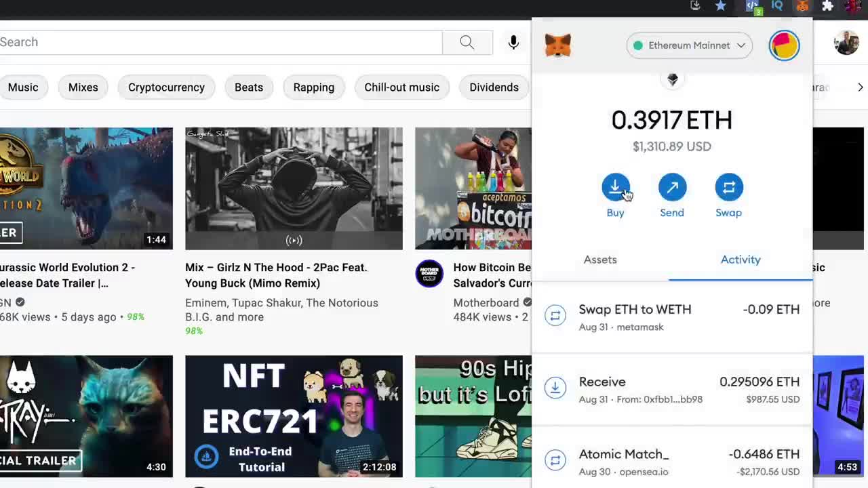
Task: Select the Dividends category chip
Action: [494, 87]
